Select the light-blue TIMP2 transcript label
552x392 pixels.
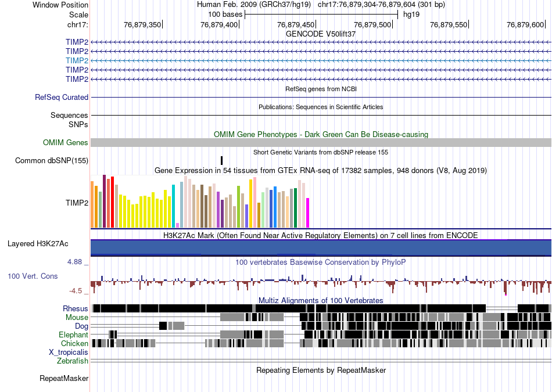click(x=77, y=60)
